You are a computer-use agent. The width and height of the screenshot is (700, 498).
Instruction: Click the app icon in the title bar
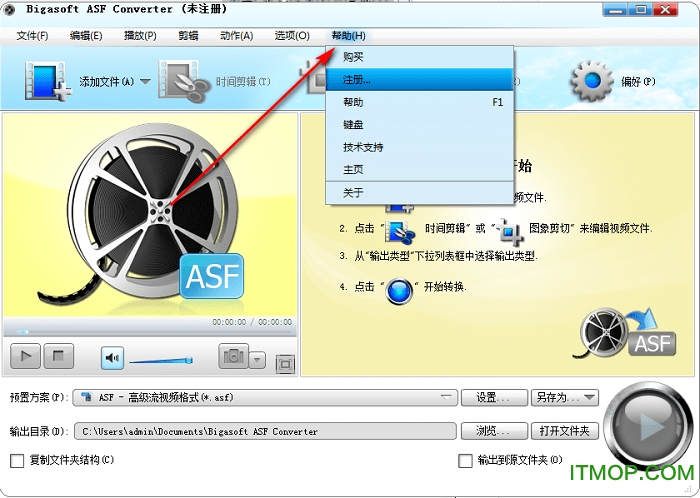tap(10, 9)
